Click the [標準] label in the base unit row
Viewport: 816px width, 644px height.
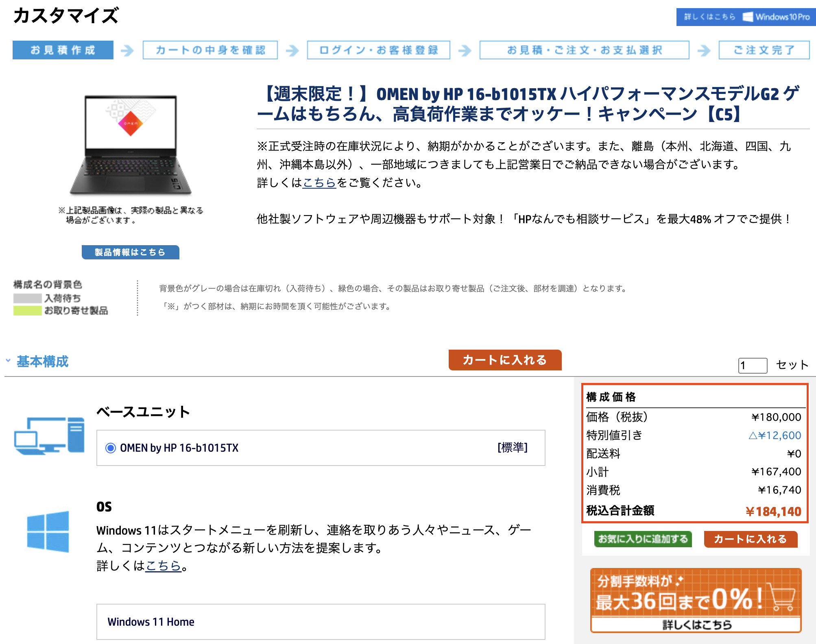click(x=513, y=448)
